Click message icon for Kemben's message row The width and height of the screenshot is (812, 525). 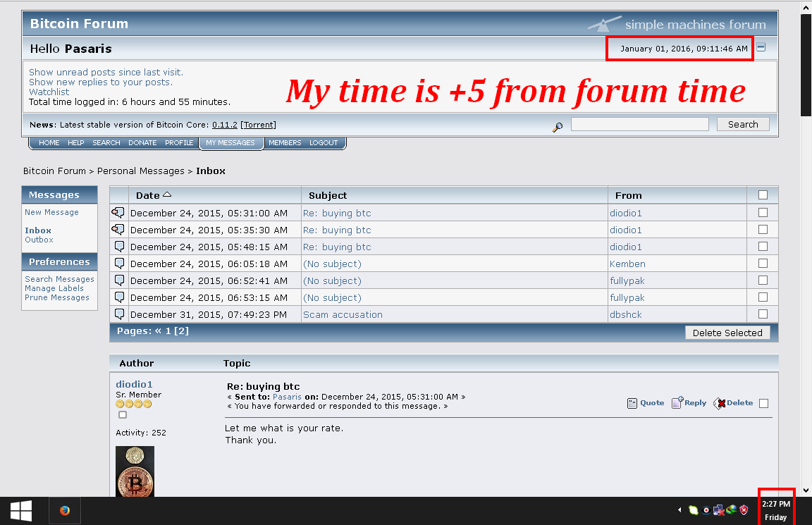[120, 264]
